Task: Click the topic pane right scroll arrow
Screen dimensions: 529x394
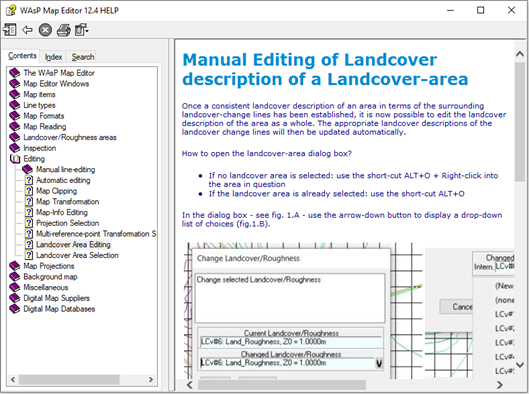Action: (500, 385)
